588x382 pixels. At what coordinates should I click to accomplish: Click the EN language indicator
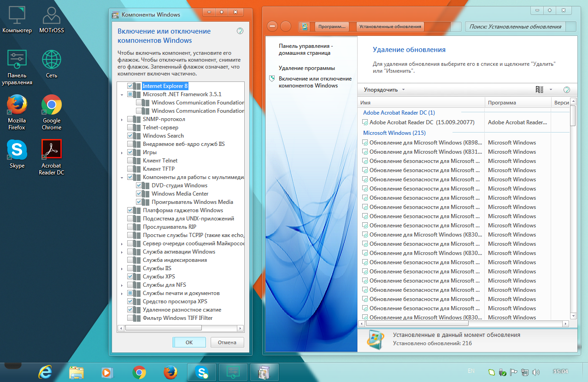coord(471,370)
